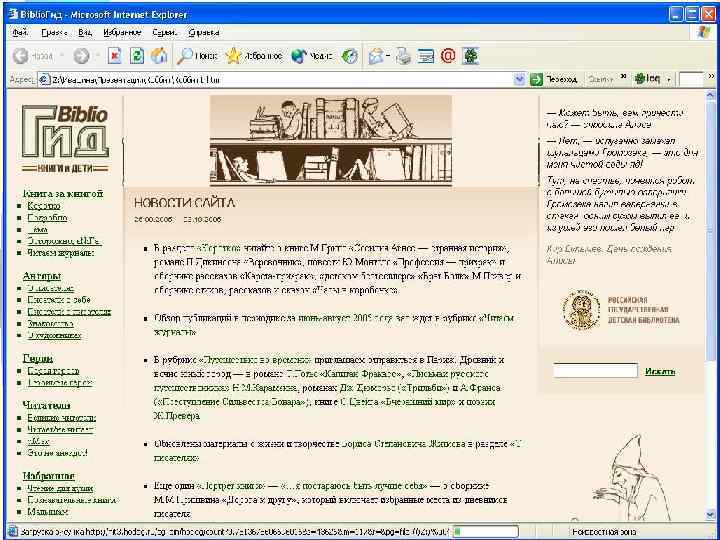This screenshot has height=540, width=720.
Task: Open the History clock icon in toolbar
Action: click(x=349, y=56)
